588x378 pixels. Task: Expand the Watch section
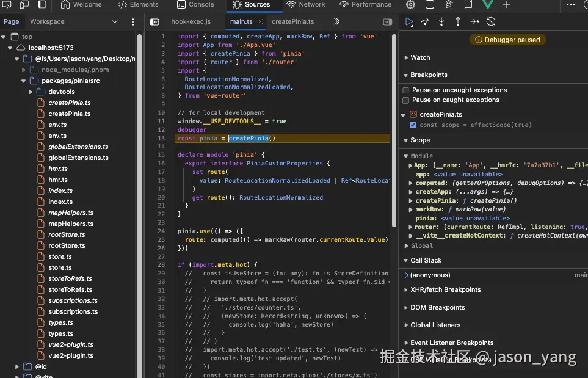point(420,57)
